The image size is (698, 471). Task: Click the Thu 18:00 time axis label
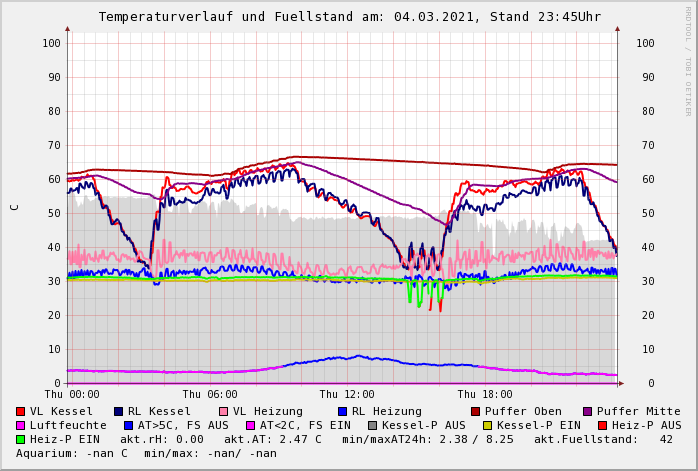(x=484, y=395)
